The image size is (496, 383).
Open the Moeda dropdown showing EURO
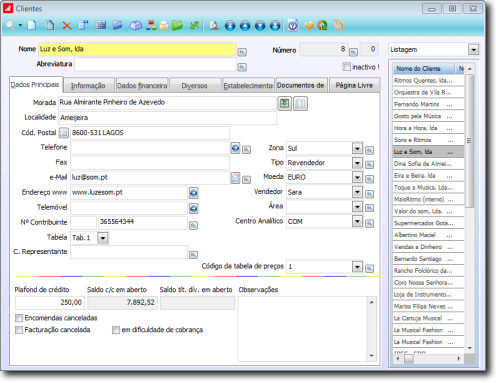point(357,177)
